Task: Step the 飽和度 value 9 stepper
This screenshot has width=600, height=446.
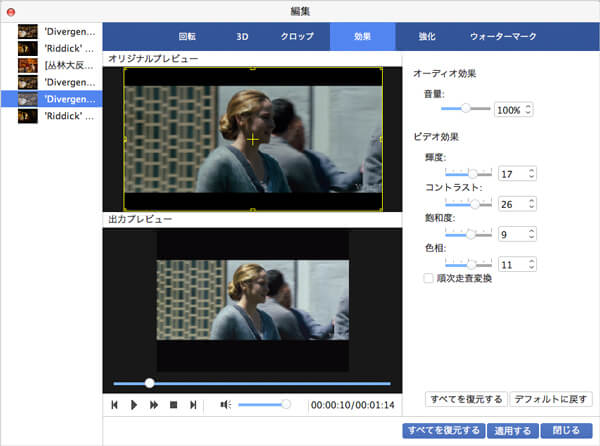Action: [x=532, y=234]
